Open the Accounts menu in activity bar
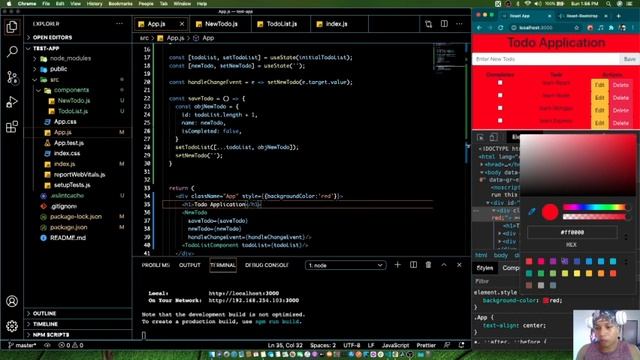The height and width of the screenshot is (360, 640). pos(12,301)
